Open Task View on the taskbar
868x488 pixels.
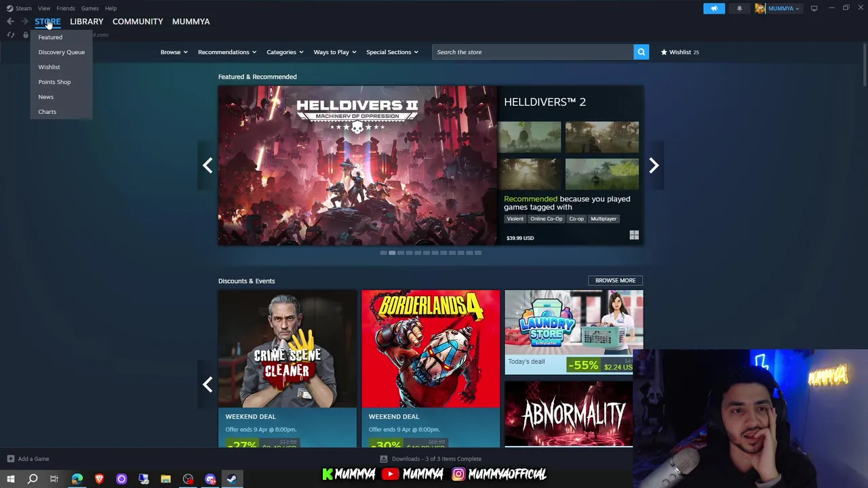[54, 479]
